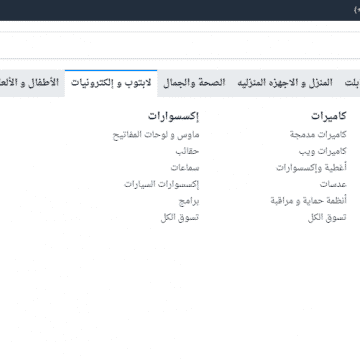This screenshot has width=360, height=360.
Task: Open سماعات link
Action: tap(185, 168)
